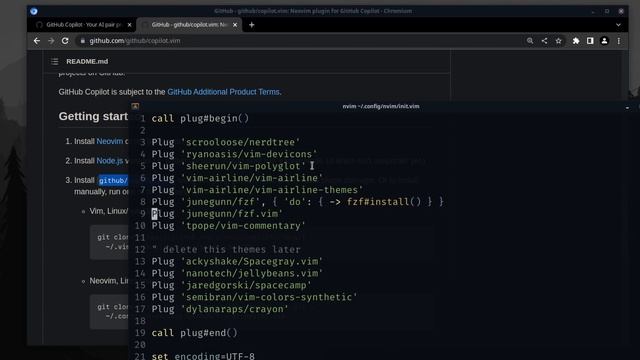Switch to the GitHub Copilot Your AI pair tab
Viewport: 640px width, 360px height.
pos(83,25)
